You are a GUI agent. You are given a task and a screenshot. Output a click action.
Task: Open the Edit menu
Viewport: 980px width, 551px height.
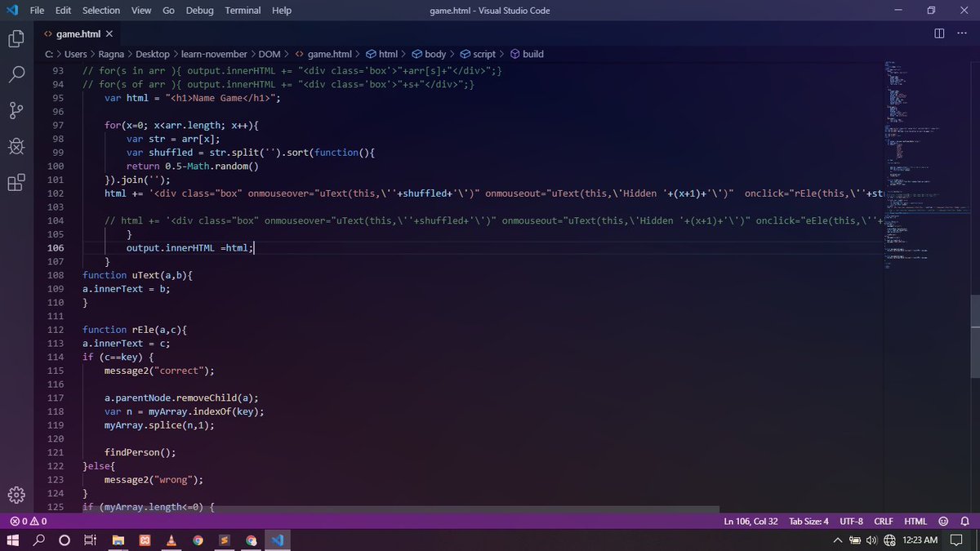pos(64,11)
